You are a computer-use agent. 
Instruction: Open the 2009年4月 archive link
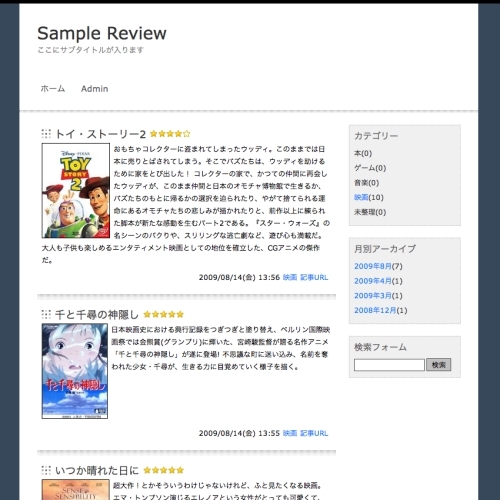click(373, 281)
